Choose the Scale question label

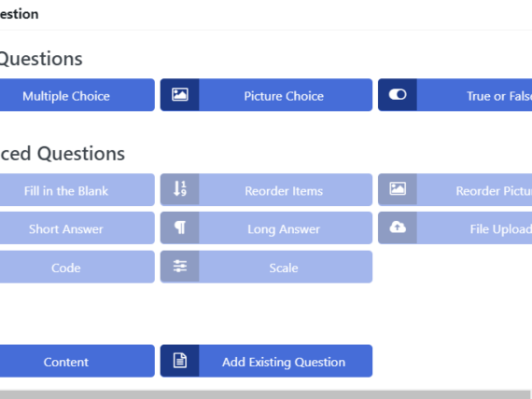[x=284, y=268]
